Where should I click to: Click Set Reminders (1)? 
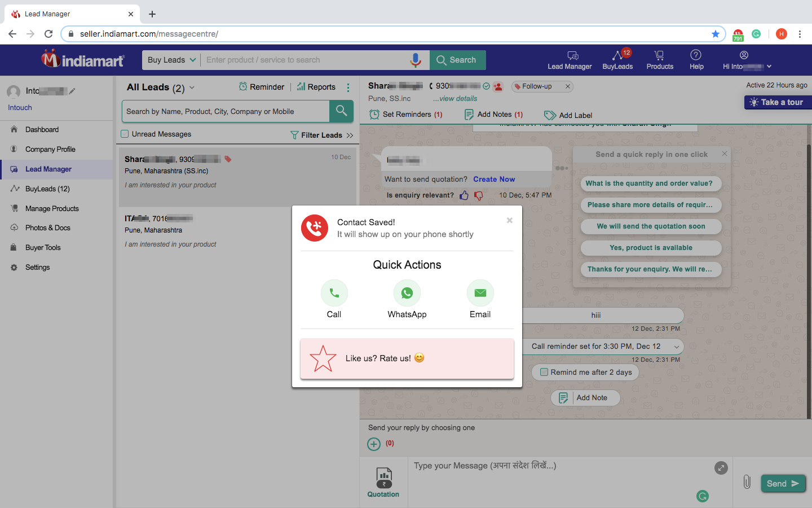click(x=406, y=115)
